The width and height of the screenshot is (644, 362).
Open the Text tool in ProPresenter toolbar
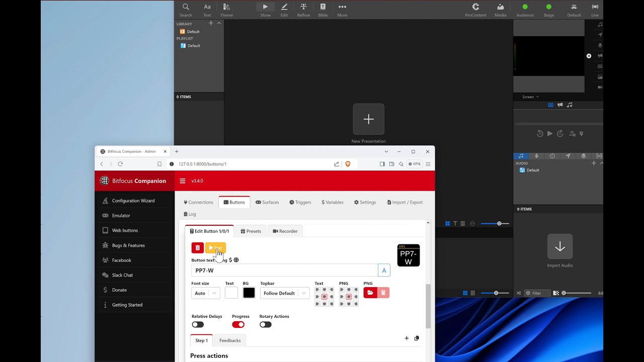click(x=207, y=10)
